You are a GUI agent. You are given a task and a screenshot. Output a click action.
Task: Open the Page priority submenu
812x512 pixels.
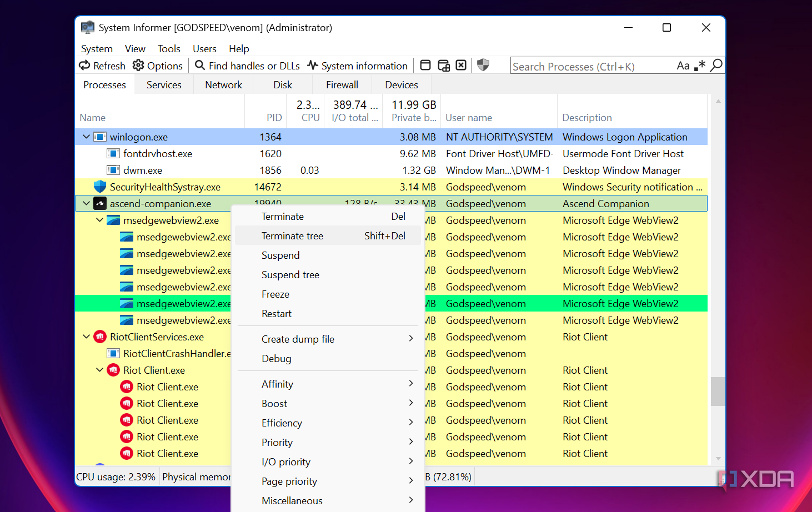[x=328, y=481]
